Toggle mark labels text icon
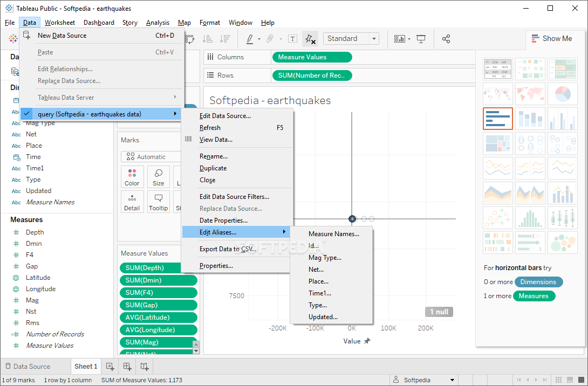Screen dimensions: 588x386 coord(292,39)
